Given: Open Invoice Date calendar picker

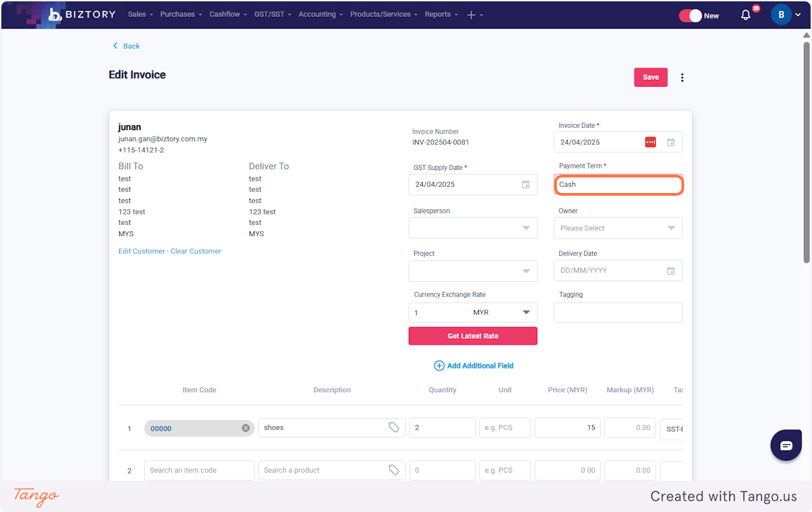Looking at the screenshot, I should click(x=671, y=142).
